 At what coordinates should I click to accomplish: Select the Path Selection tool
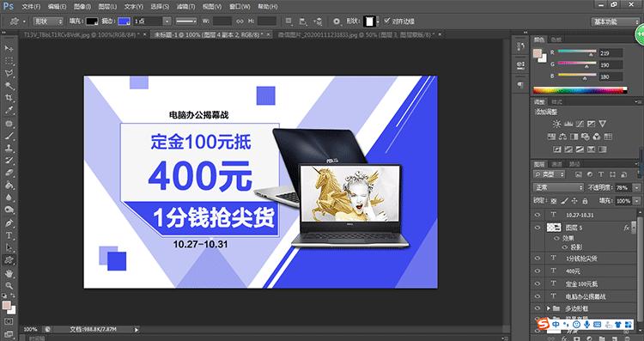[9, 247]
